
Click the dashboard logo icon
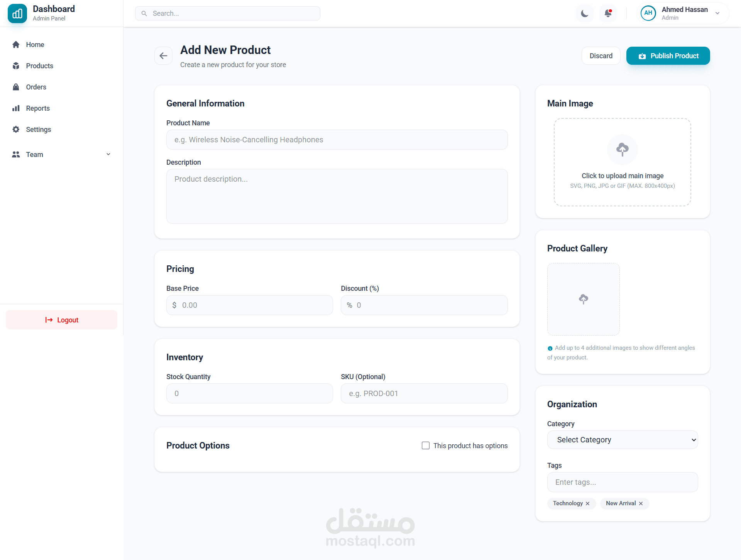[x=17, y=13]
